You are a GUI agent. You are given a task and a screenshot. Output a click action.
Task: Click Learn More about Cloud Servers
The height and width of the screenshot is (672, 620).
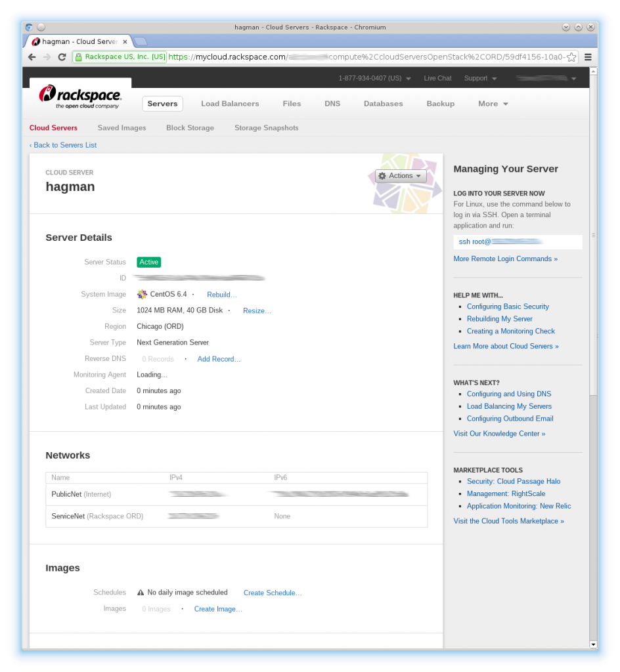click(506, 346)
